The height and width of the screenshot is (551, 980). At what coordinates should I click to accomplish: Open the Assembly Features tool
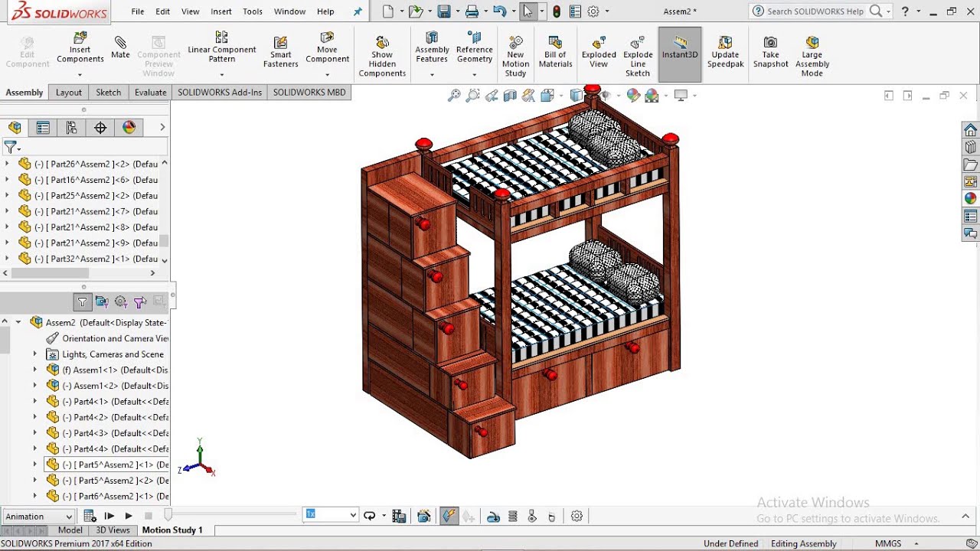432,48
